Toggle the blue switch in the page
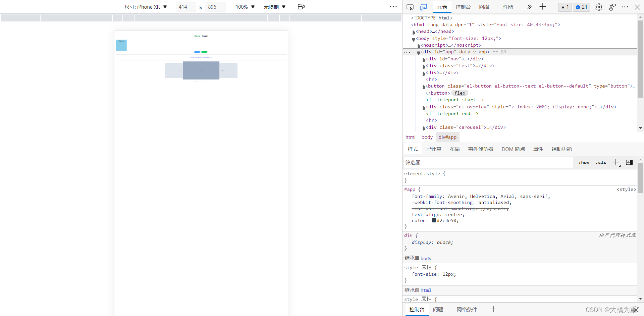The image size is (644, 316). [x=197, y=52]
